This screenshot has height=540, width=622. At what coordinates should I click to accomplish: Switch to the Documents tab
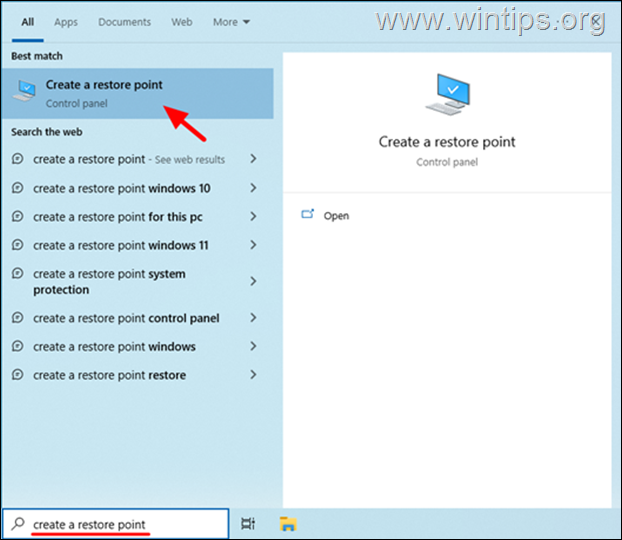point(125,22)
